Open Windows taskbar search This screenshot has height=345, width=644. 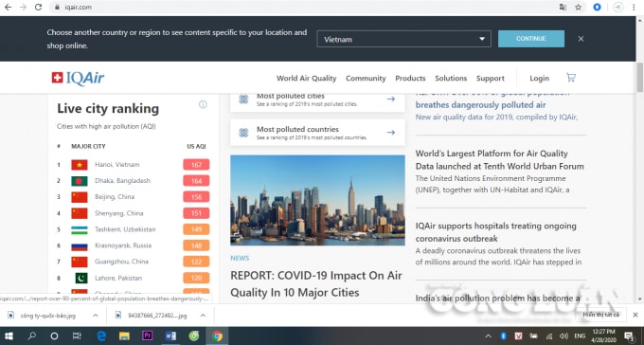coord(31,336)
